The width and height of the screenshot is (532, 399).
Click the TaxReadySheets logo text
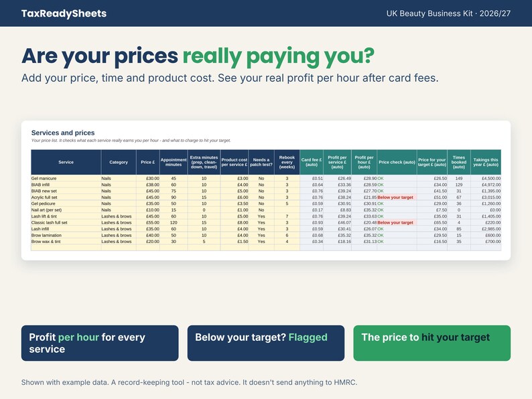[x=64, y=13]
